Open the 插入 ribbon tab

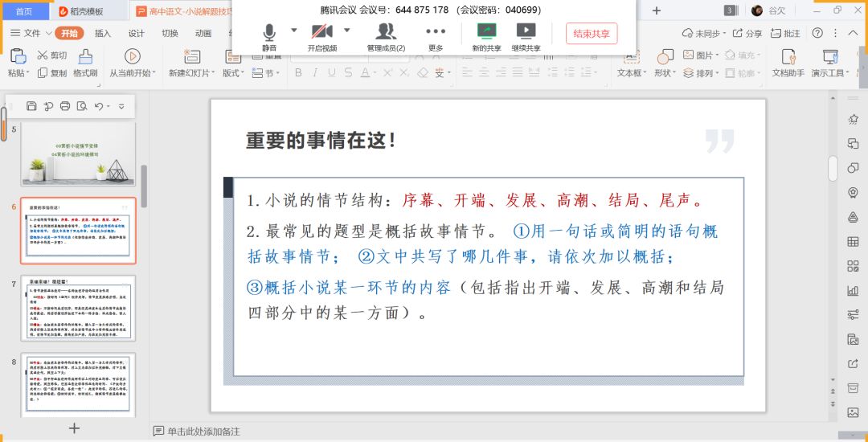[x=103, y=34]
